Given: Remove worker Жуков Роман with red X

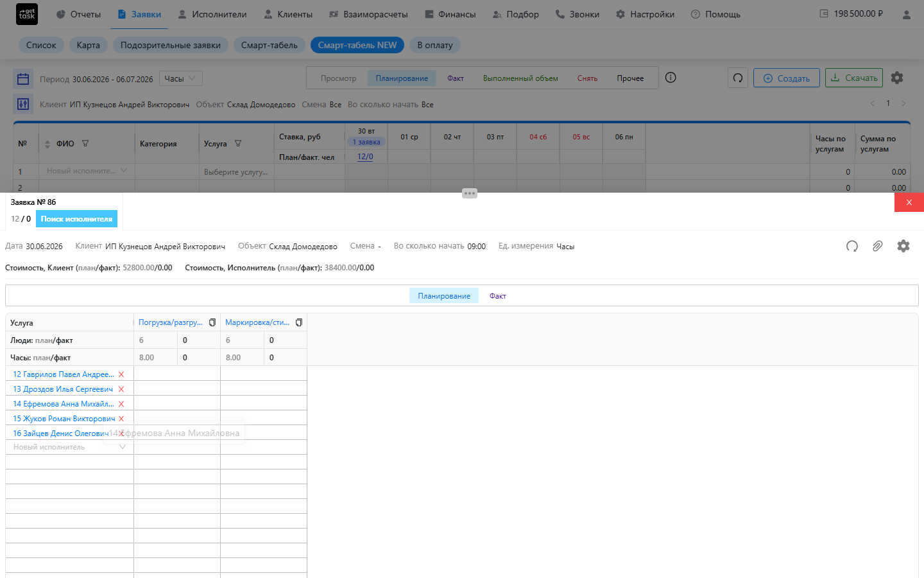Looking at the screenshot, I should click(x=121, y=419).
